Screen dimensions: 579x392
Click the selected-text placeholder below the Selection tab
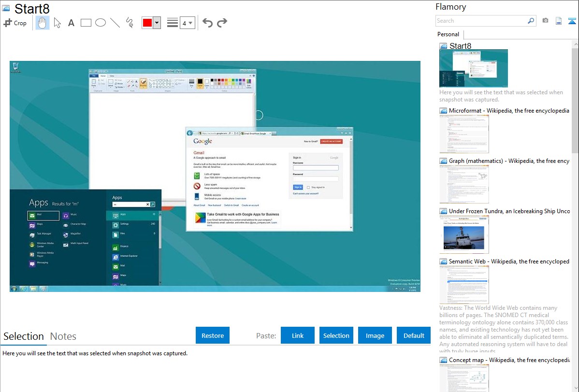pos(95,354)
